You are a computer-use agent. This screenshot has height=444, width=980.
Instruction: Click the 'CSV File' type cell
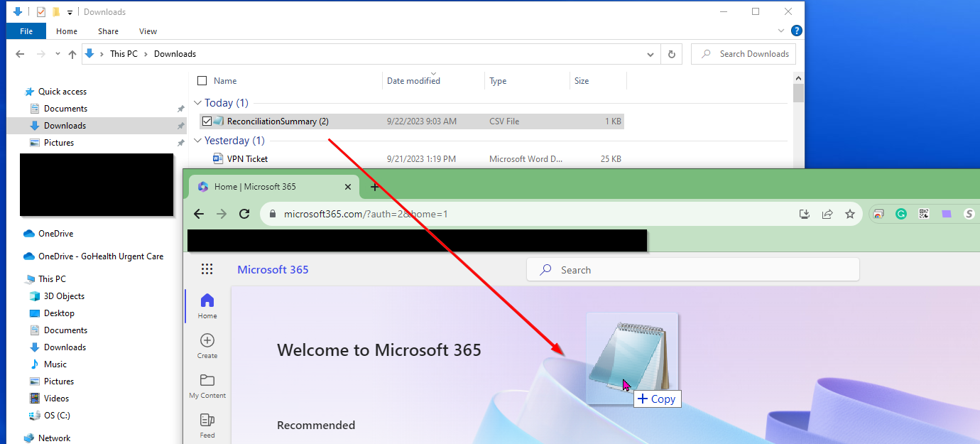504,121
